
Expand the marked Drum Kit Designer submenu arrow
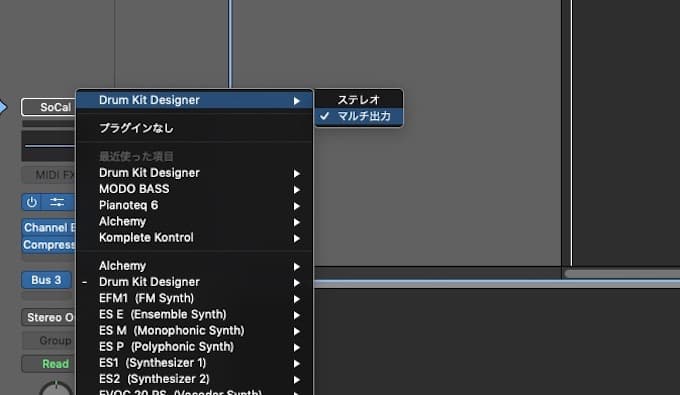(x=297, y=283)
